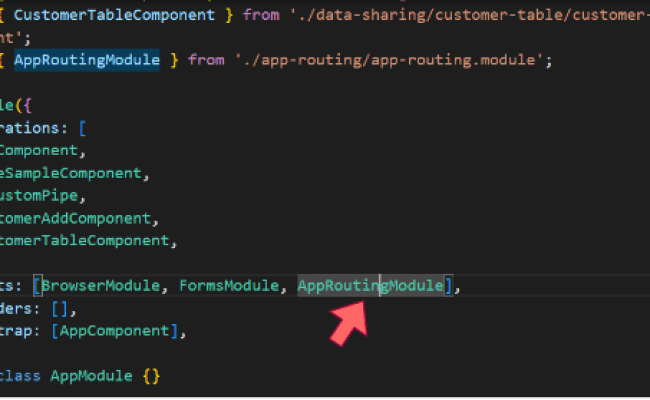Click FormsModule in the imports array
Screen dimensions: 650x400
pyautogui.click(x=229, y=286)
